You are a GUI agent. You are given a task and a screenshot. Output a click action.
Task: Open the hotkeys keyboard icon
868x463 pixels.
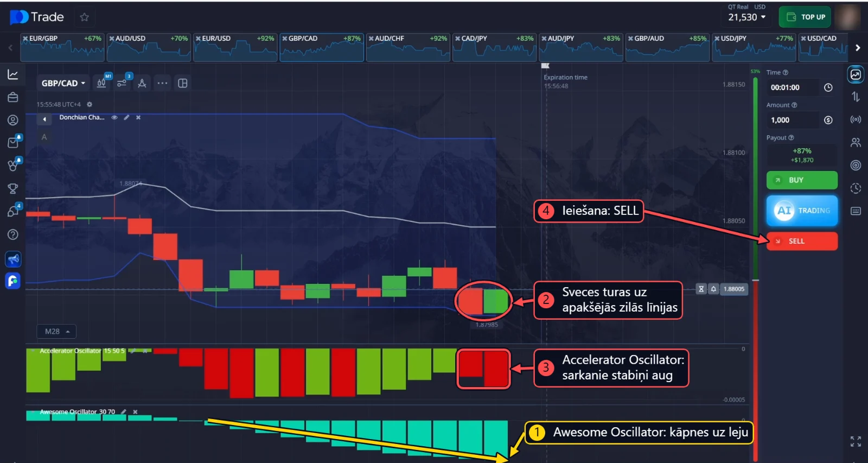[x=856, y=211]
